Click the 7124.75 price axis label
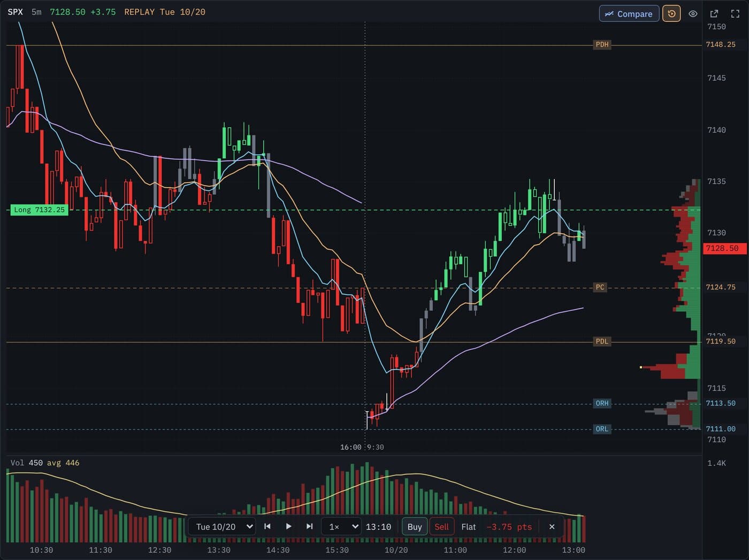749x560 pixels. [x=721, y=287]
